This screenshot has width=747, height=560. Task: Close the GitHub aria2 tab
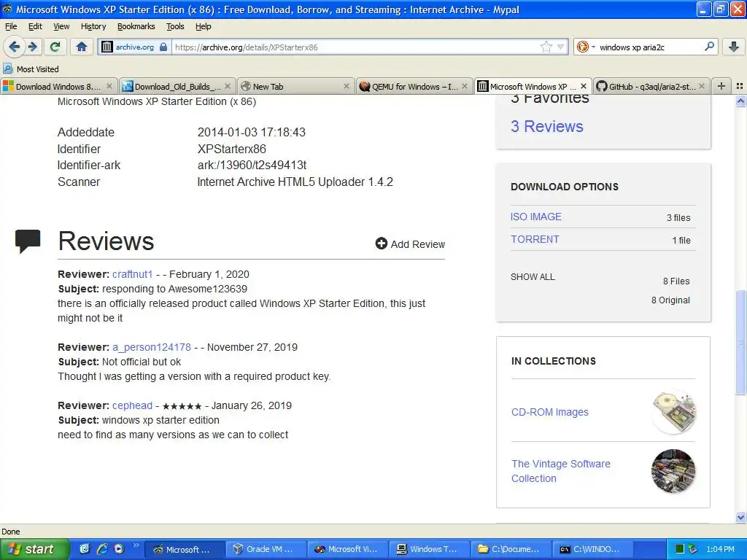pyautogui.click(x=702, y=86)
